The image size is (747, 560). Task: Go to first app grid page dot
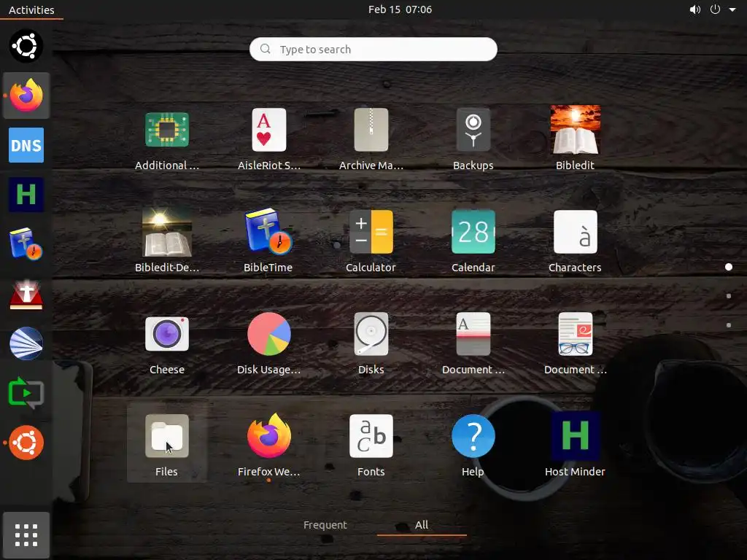pyautogui.click(x=729, y=267)
